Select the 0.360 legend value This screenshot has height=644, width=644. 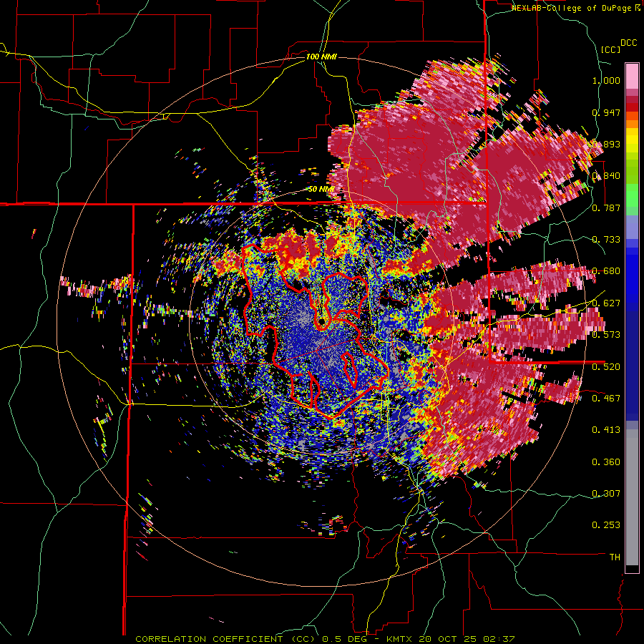click(606, 462)
